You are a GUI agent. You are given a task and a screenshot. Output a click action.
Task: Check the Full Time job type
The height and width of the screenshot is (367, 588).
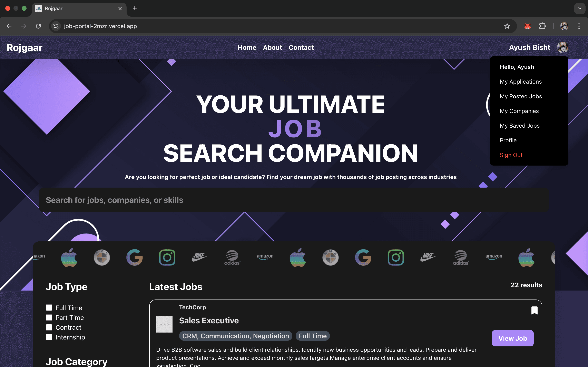pyautogui.click(x=49, y=308)
